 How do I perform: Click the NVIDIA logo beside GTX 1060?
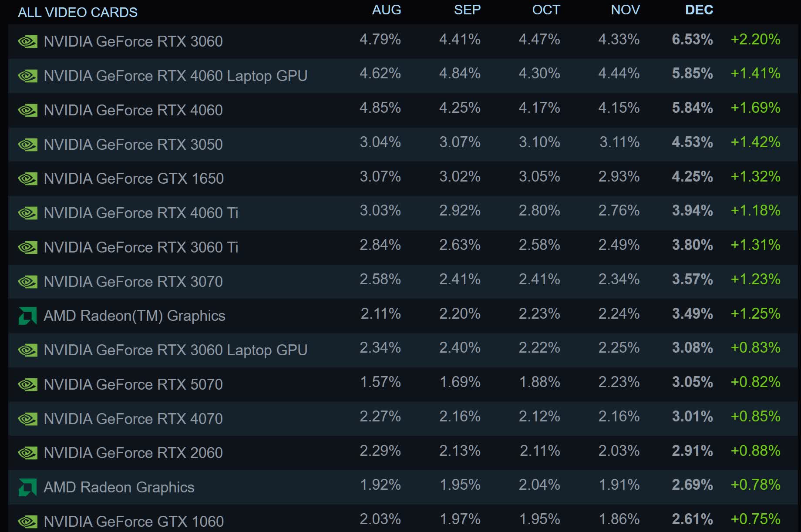click(x=27, y=522)
